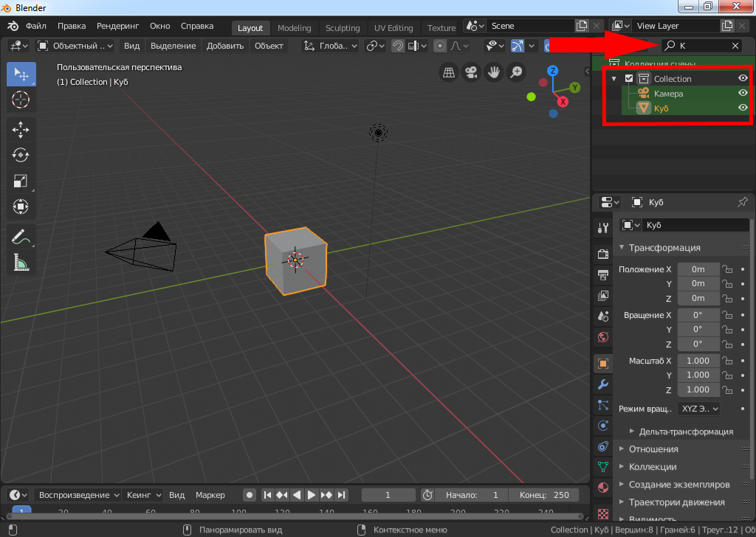
Task: Open the Modifiers wrench properties tab
Action: click(603, 384)
